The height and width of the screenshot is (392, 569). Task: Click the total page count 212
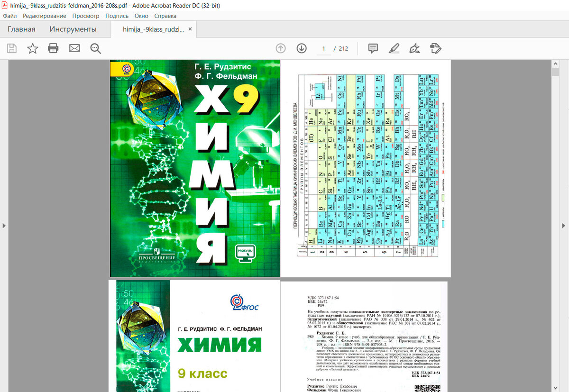(343, 48)
